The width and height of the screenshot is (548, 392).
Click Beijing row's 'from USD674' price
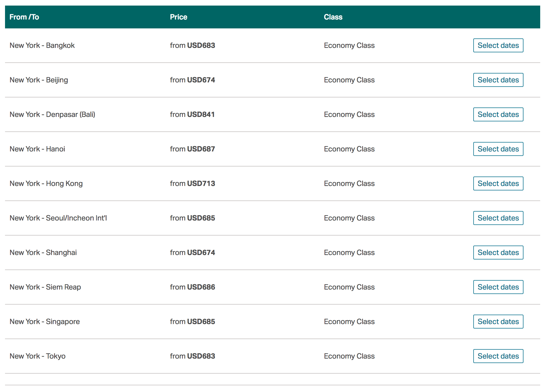[x=193, y=80]
